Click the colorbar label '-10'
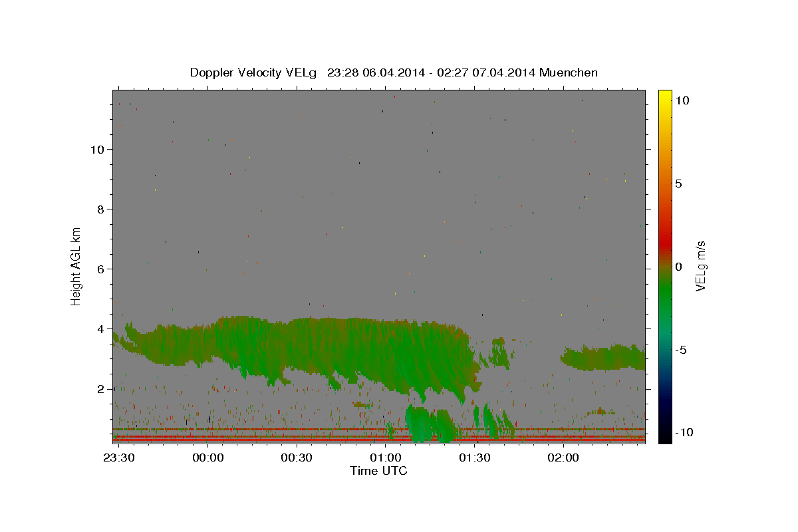 point(684,433)
